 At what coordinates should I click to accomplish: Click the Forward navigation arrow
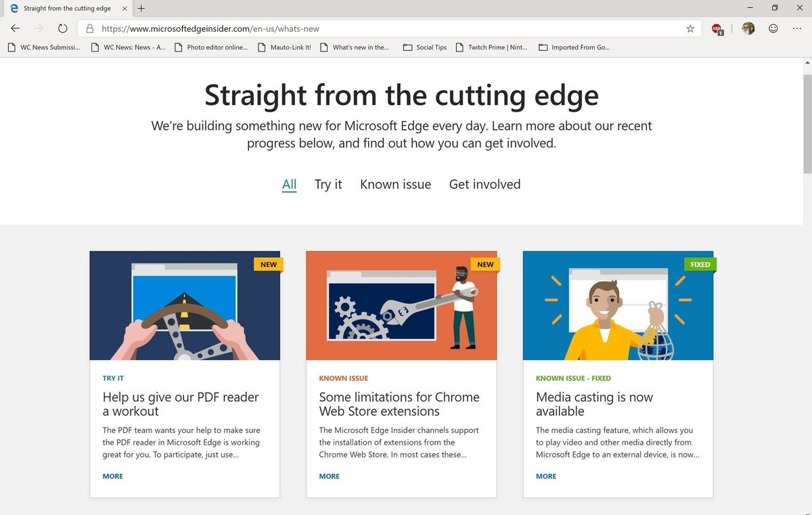(x=39, y=28)
